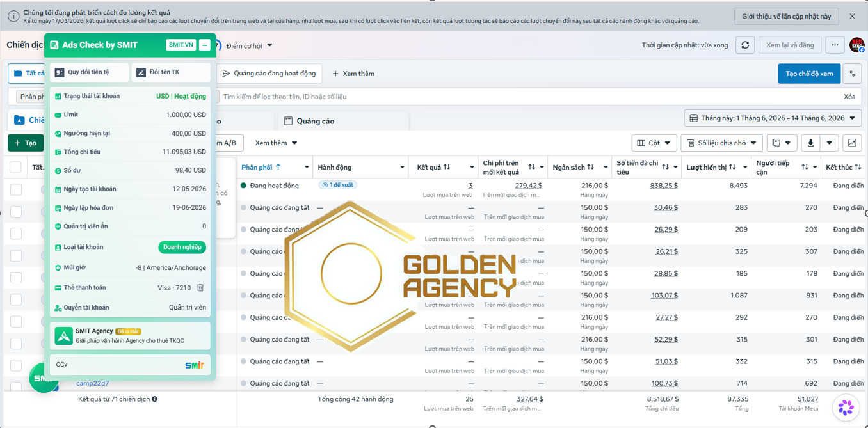
Task: Open the three-dot more options menu
Action: tap(835, 45)
